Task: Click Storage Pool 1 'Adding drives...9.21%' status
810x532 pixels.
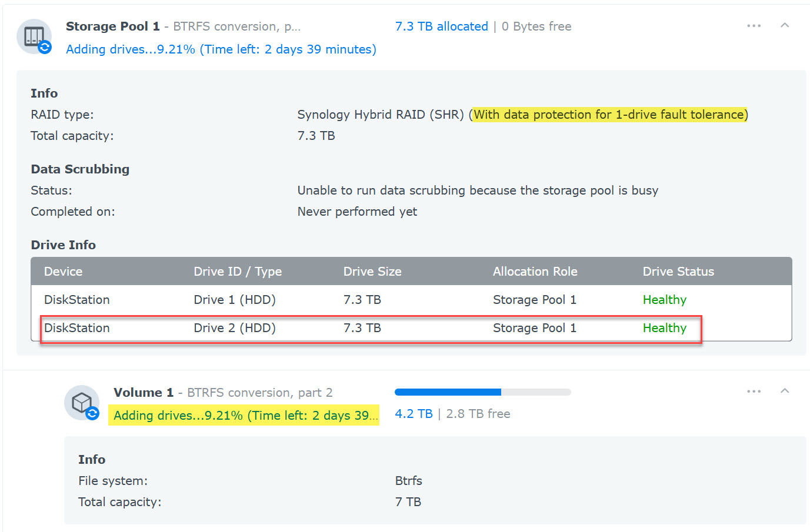Action: pyautogui.click(x=221, y=49)
